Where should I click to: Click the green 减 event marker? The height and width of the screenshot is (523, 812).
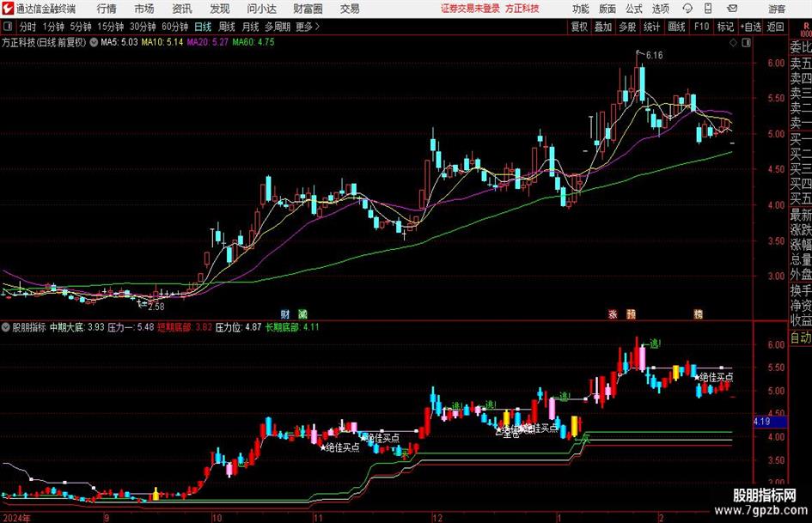click(303, 314)
